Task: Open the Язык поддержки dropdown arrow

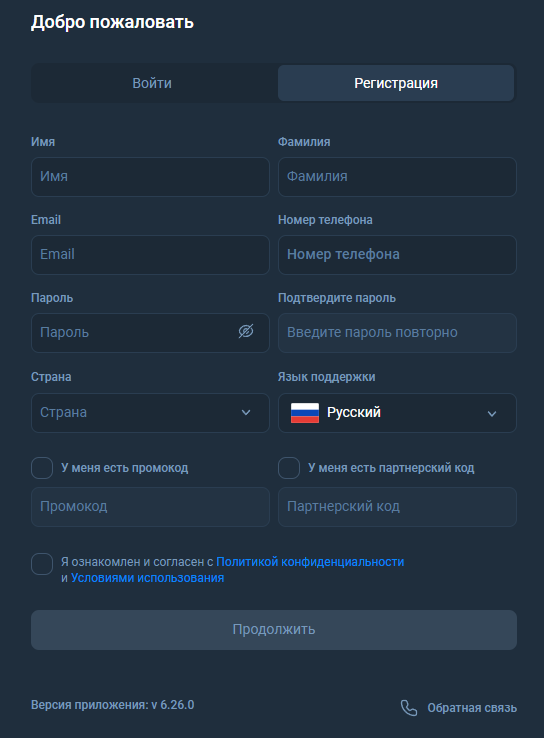Action: click(492, 414)
